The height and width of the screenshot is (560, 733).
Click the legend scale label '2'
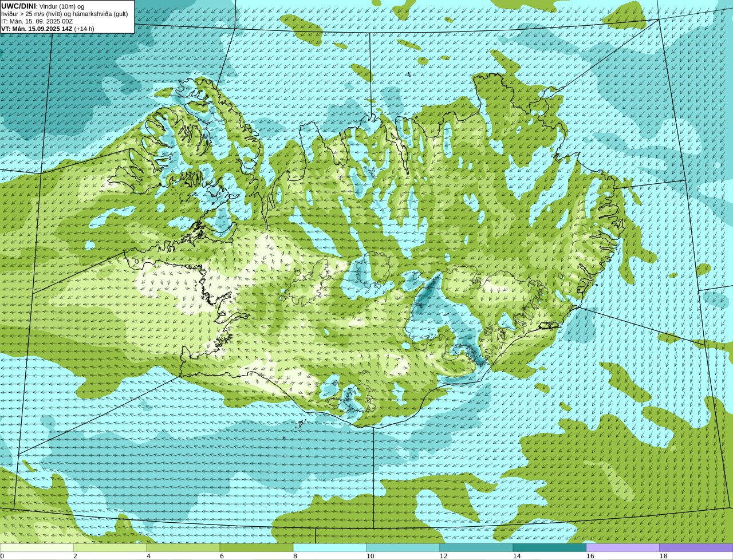pyautogui.click(x=75, y=556)
